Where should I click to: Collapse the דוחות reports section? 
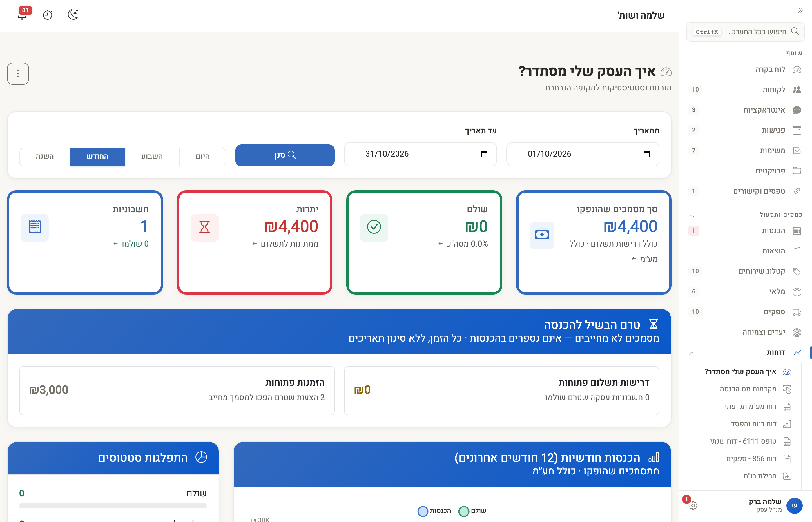692,353
